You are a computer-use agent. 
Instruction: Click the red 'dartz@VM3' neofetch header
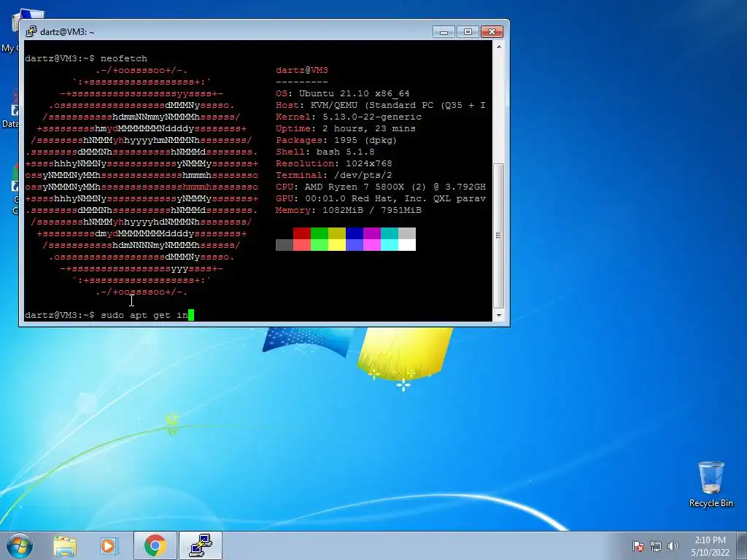pos(302,71)
